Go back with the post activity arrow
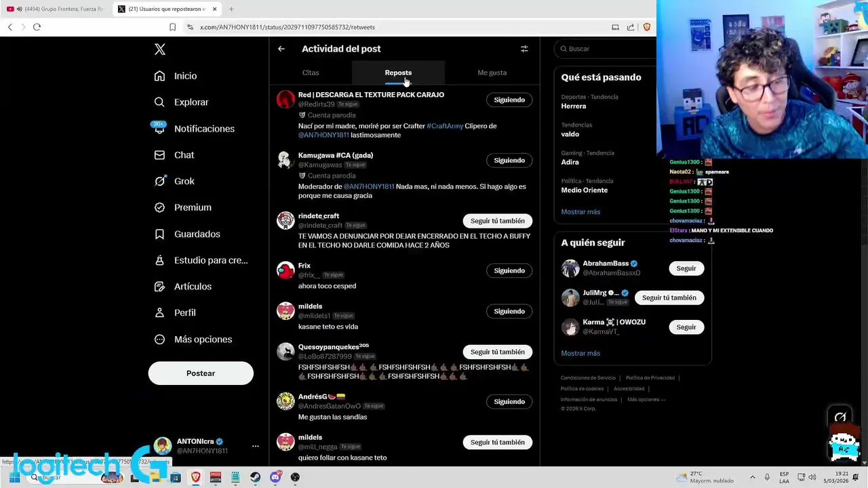Screen dimensions: 868x488 pos(281,49)
